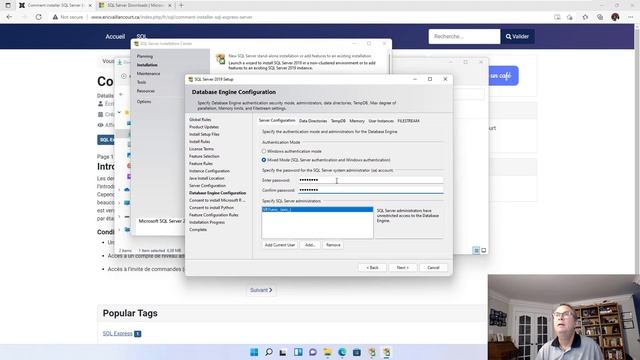
Task: Open the Edge profile avatar
Action: pyautogui.click(x=615, y=17)
